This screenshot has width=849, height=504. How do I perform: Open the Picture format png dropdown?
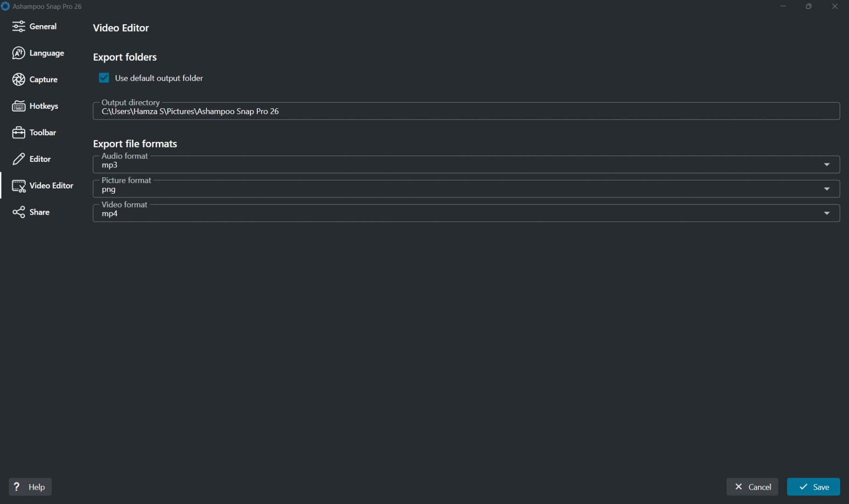coord(466,189)
